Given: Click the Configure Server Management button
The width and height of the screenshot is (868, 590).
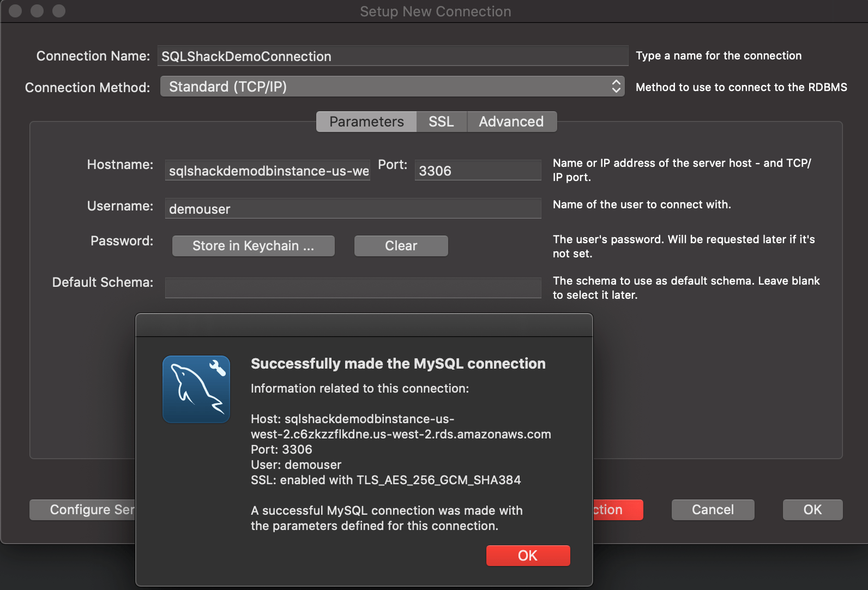Looking at the screenshot, I should 82,510.
